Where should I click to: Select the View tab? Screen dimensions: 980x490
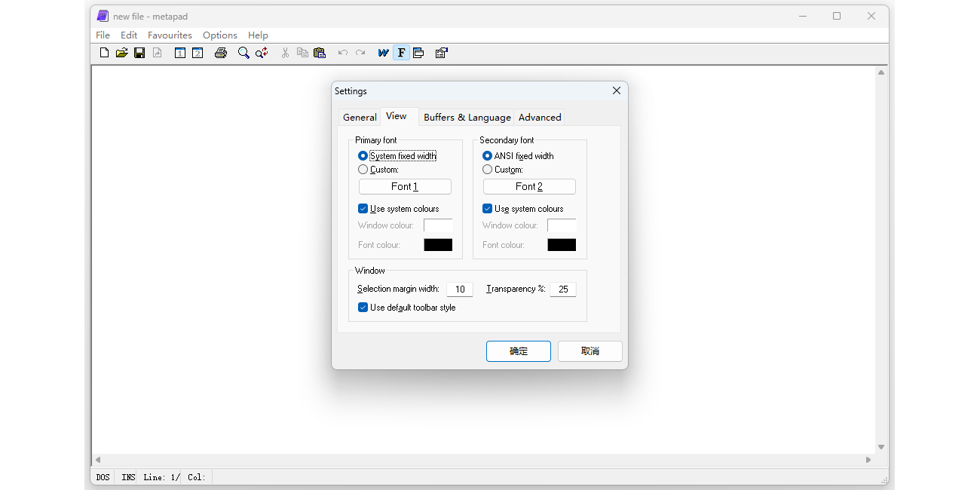(397, 116)
